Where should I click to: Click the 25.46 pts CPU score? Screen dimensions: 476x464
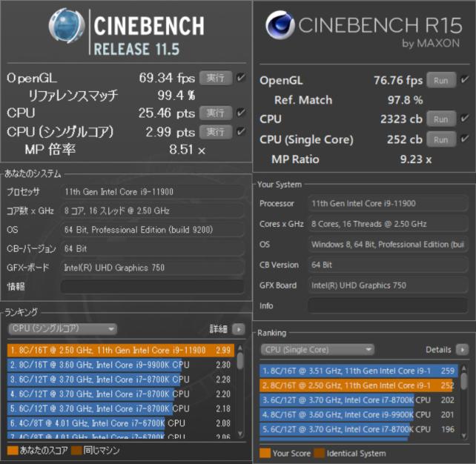pos(167,113)
